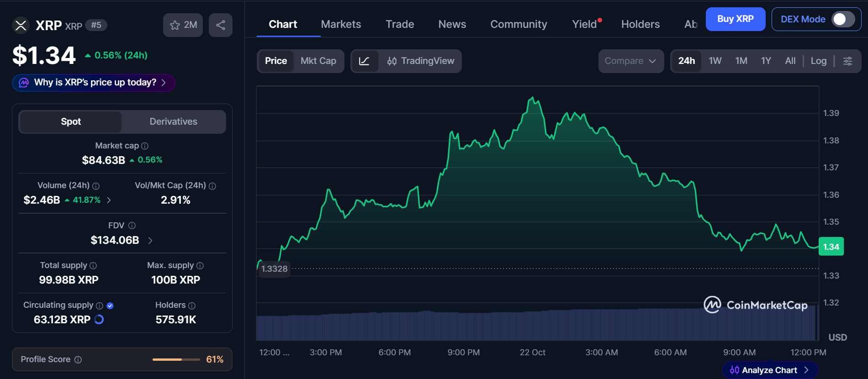Open the Compare dropdown

pos(631,61)
